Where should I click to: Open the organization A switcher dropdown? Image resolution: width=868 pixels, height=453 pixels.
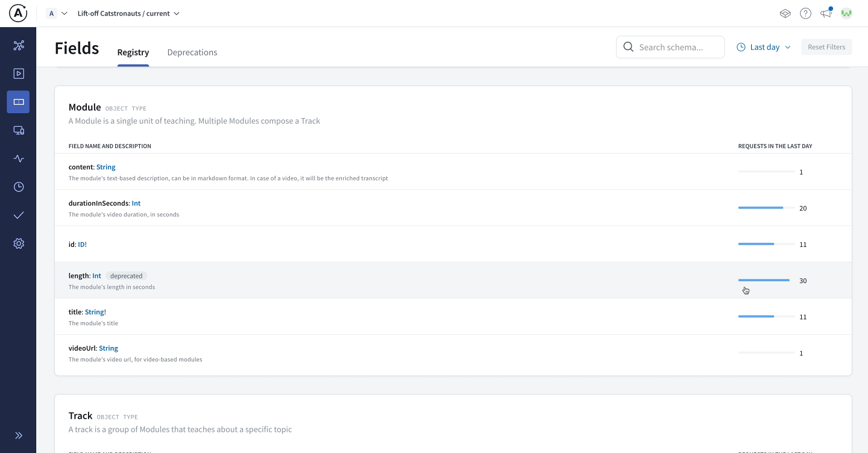tap(57, 13)
